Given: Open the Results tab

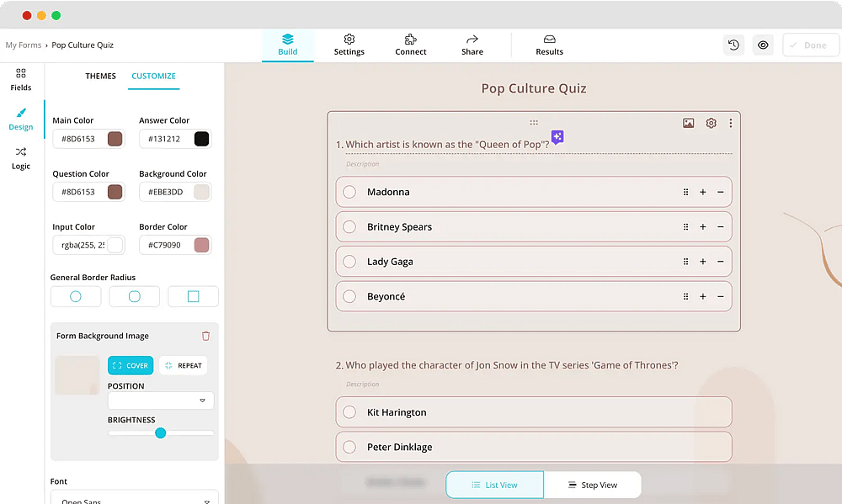Looking at the screenshot, I should tap(549, 45).
